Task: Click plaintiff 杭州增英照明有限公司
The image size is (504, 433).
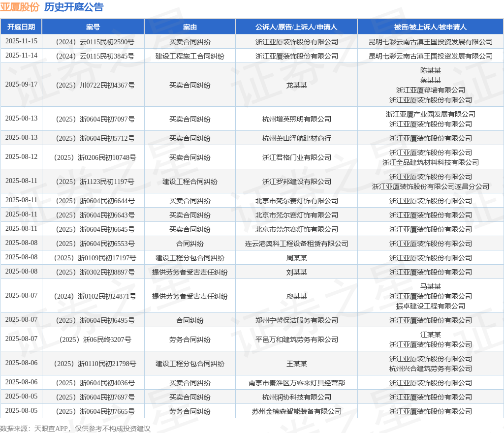Action: click(296, 119)
